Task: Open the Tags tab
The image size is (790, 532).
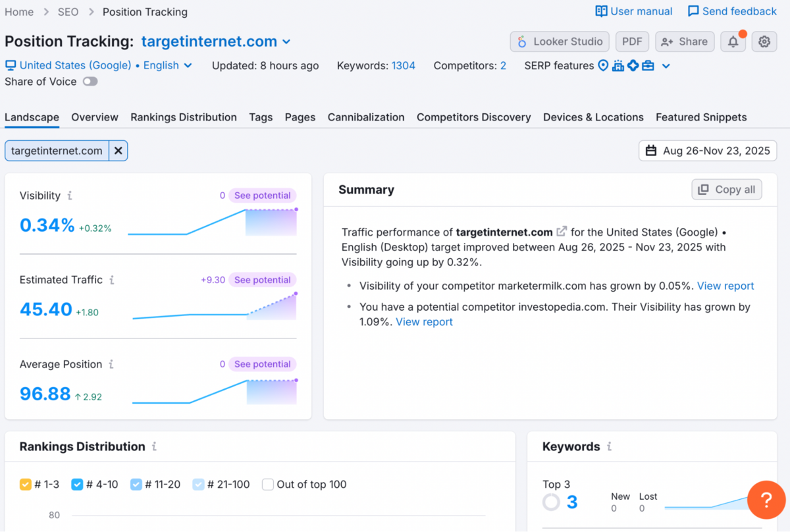Action: (261, 117)
